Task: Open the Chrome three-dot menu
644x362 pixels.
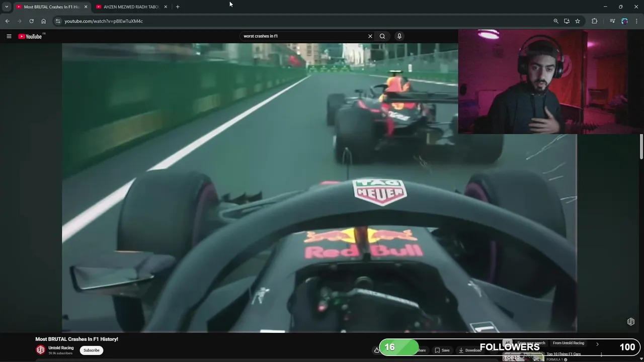Action: point(637,21)
